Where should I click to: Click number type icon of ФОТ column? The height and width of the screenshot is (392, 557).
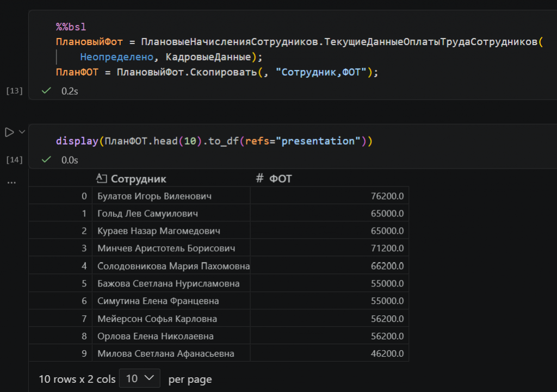click(259, 178)
